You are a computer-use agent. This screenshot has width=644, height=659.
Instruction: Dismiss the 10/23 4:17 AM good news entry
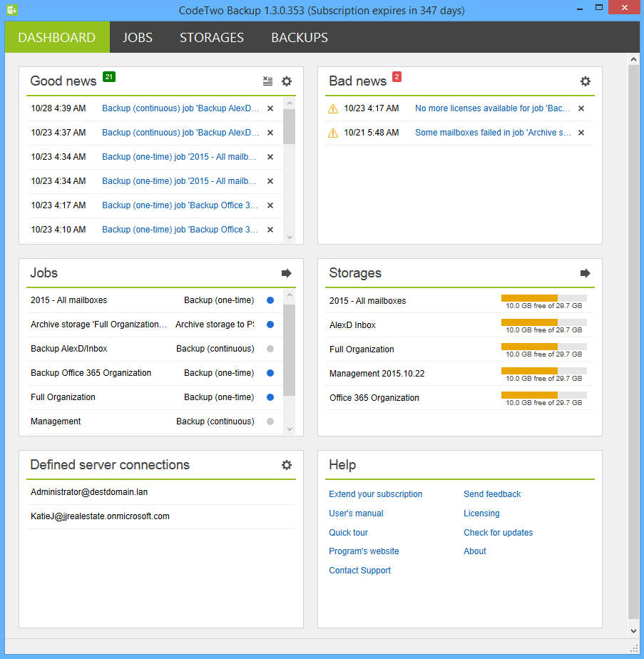(270, 205)
